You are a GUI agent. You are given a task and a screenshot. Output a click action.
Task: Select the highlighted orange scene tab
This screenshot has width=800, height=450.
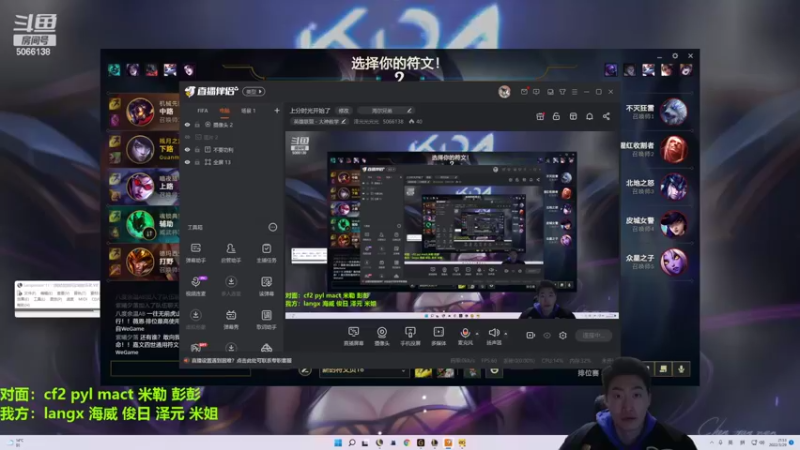(224, 110)
